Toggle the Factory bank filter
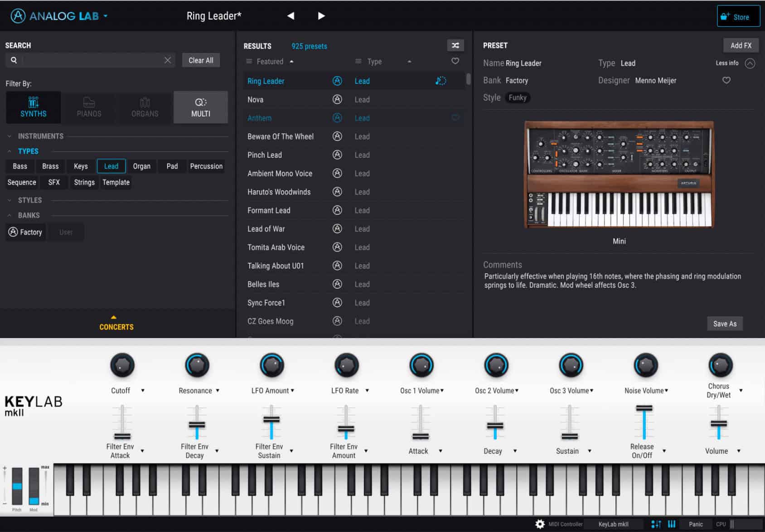This screenshot has width=765, height=532. click(25, 232)
